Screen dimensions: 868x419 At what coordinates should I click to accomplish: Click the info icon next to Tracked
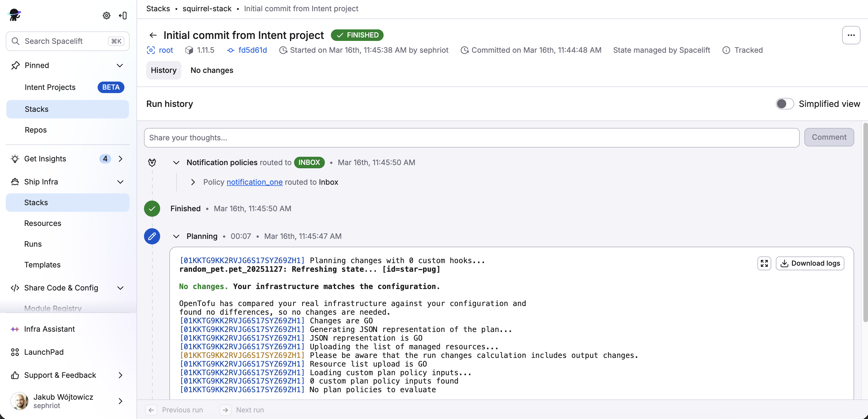click(726, 50)
